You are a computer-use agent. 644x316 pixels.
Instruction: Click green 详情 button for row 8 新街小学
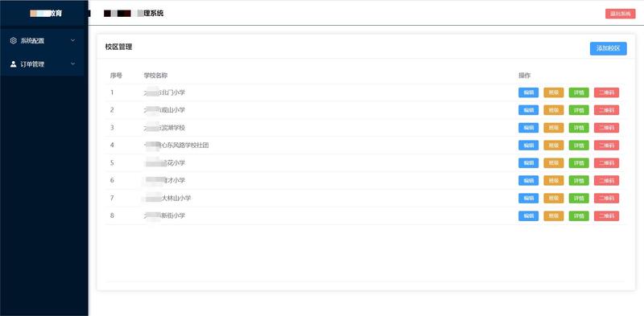coord(579,215)
